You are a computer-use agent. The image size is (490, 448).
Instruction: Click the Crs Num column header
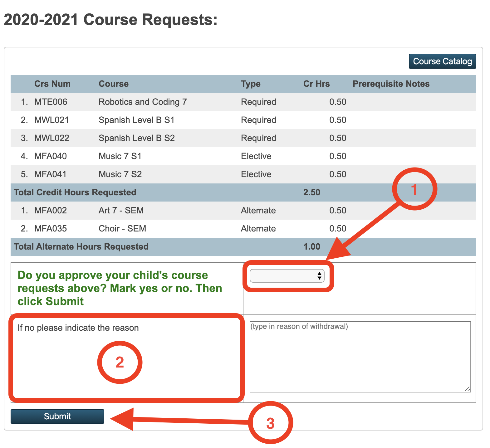click(52, 84)
